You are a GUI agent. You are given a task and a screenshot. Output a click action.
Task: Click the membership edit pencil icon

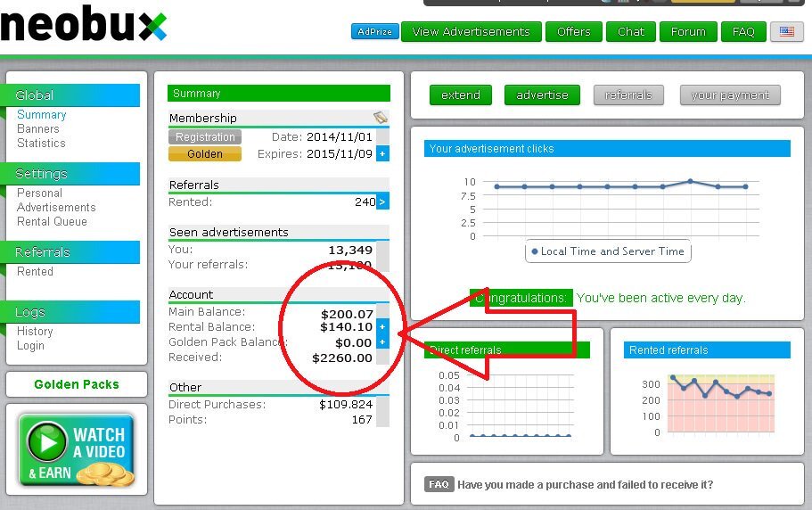pos(381,118)
